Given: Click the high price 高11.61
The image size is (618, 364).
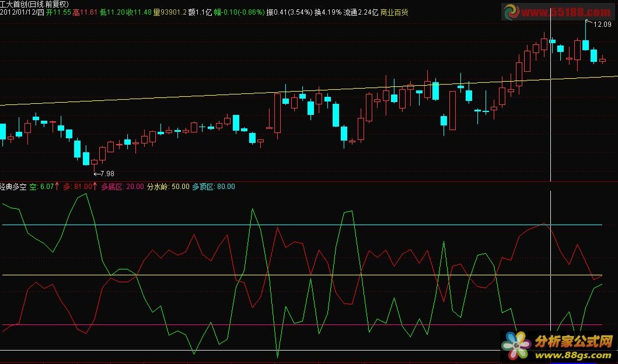Looking at the screenshot, I should point(85,12).
